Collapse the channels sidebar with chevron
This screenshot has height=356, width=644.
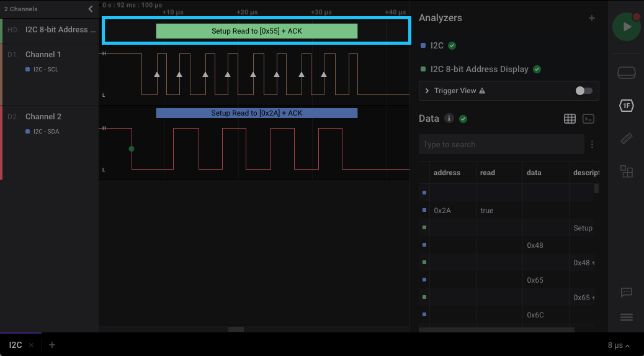91,9
